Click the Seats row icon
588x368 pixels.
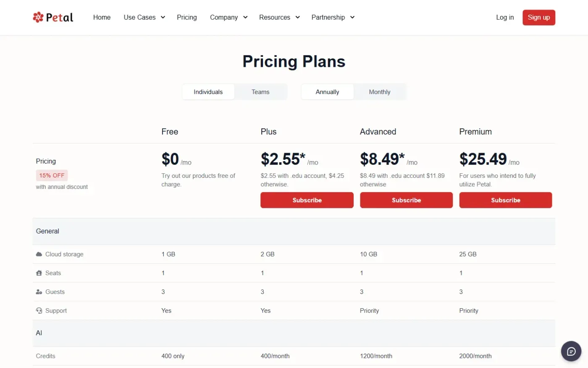[39, 273]
